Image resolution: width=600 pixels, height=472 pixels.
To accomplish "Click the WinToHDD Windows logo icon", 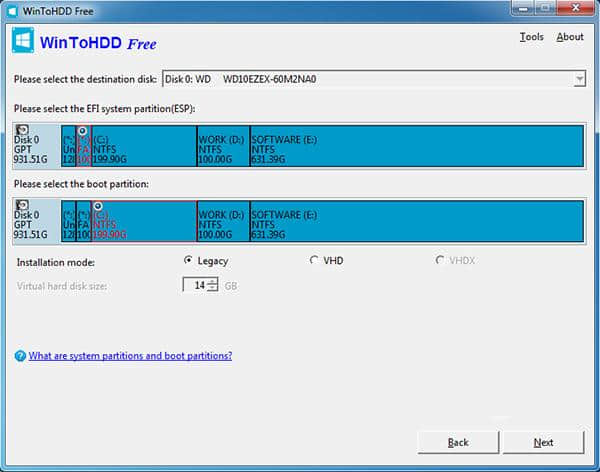I will tap(24, 41).
